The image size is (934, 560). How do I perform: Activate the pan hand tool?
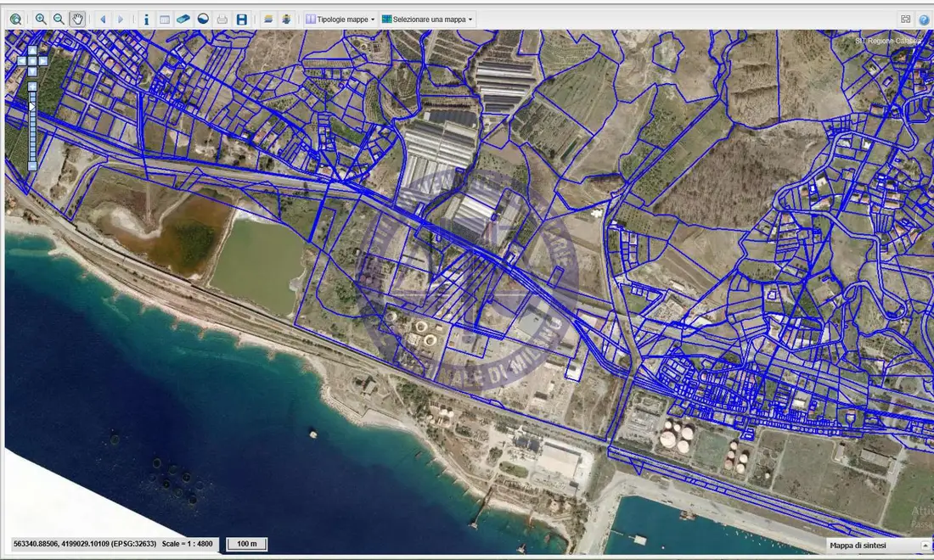[77, 19]
